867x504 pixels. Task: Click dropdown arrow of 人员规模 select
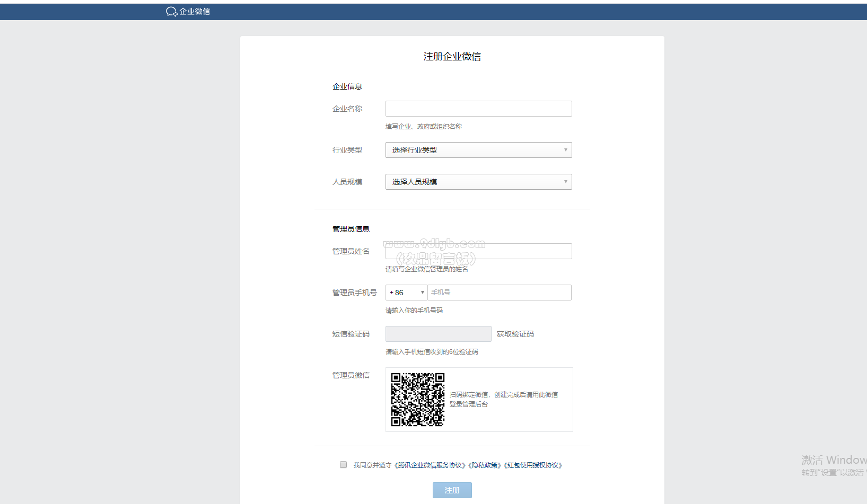[565, 182]
